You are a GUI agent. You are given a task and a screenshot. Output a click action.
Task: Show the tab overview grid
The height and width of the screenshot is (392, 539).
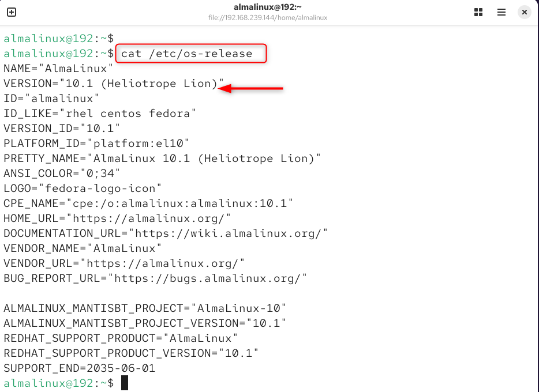pos(478,12)
